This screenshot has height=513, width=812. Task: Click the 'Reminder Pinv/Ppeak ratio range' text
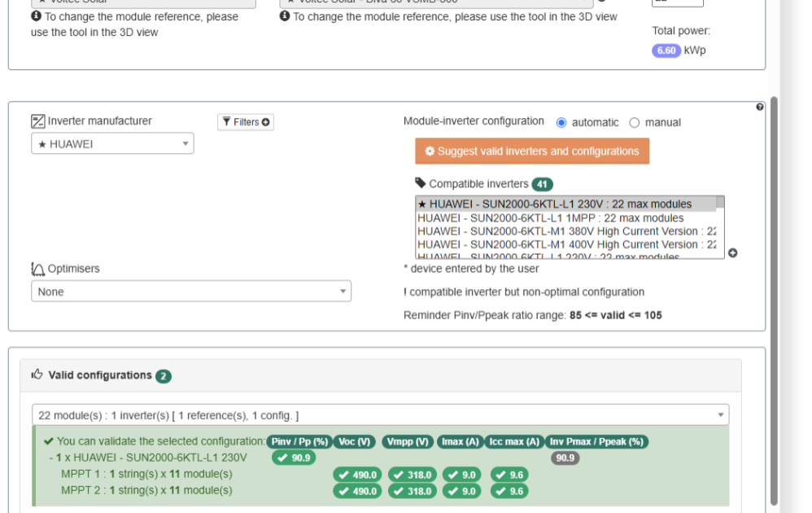pos(532,315)
